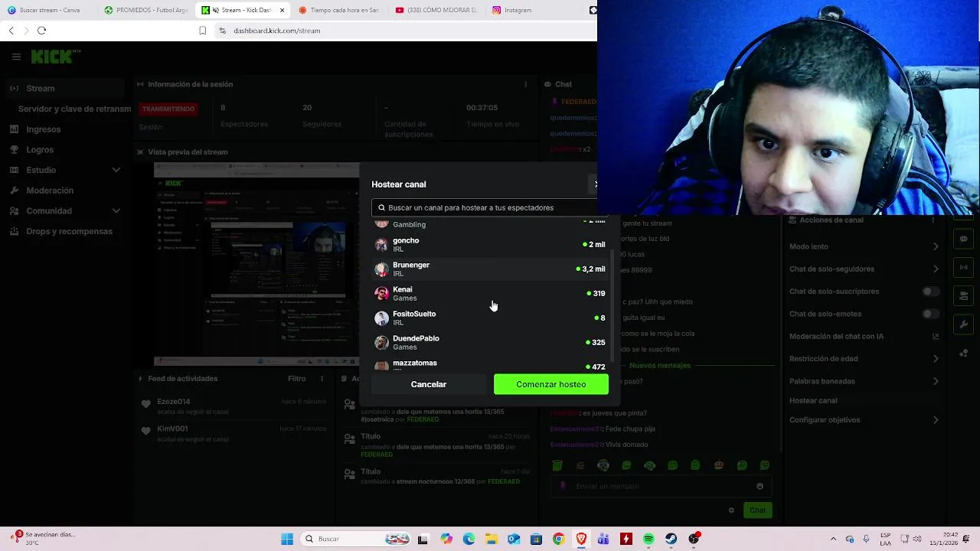The width and height of the screenshot is (980, 551).
Task: Open Steam from the taskbar
Action: click(x=671, y=539)
